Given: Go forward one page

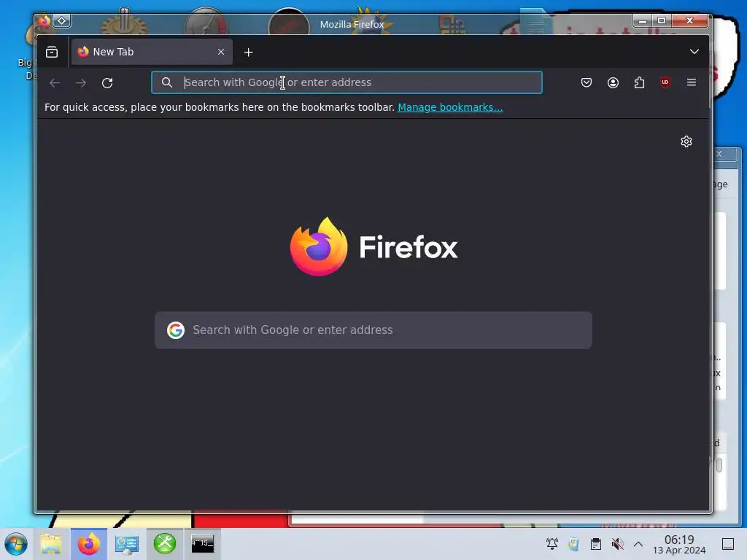Looking at the screenshot, I should [81, 83].
